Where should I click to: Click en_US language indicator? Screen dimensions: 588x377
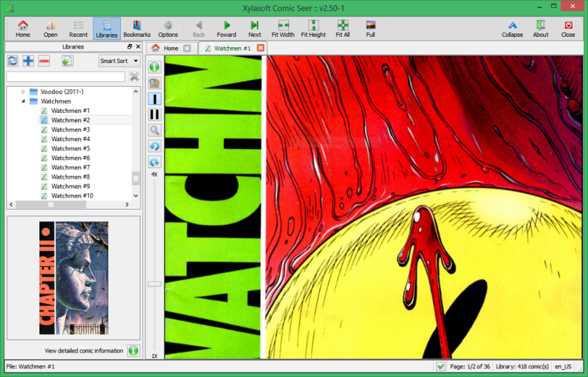[x=563, y=367]
